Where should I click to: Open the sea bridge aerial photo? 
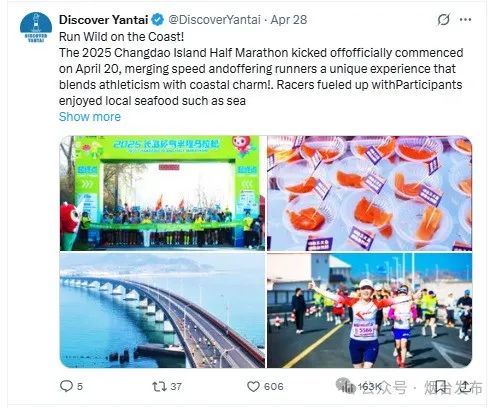(x=162, y=310)
